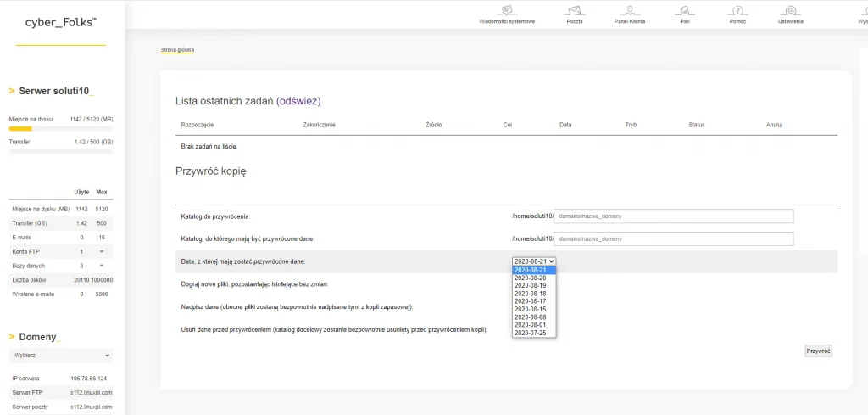Click the 'E-maile' stats row
Screen dimensions: 868x415
(x=61, y=237)
